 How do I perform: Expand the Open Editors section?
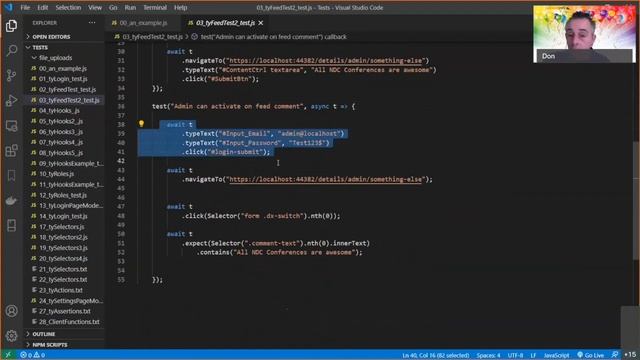(x=64, y=37)
